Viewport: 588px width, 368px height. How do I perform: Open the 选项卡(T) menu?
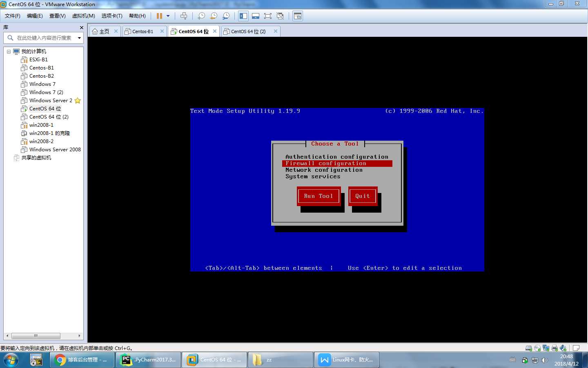pyautogui.click(x=112, y=16)
